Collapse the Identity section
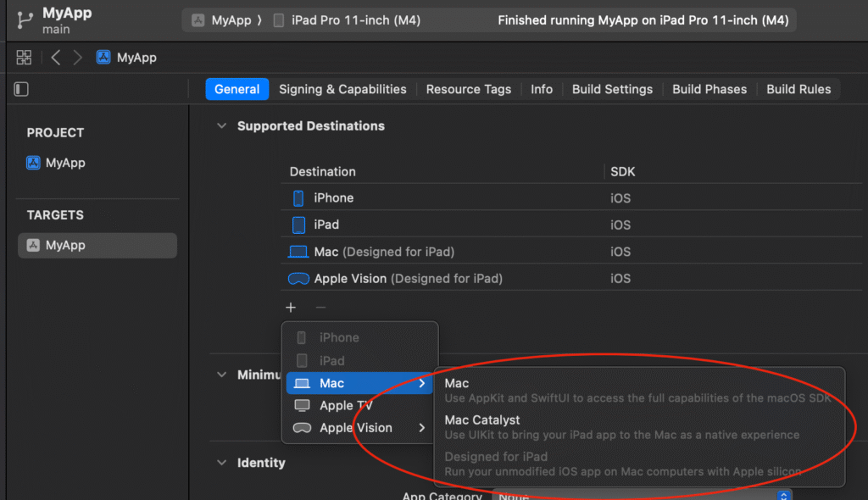Screen dimensions: 868x500 222,463
